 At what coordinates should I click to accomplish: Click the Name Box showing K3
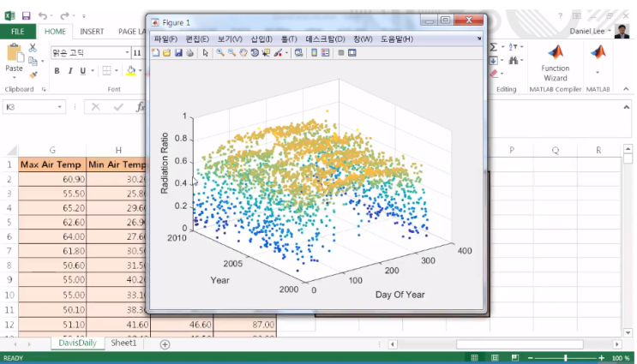28,107
